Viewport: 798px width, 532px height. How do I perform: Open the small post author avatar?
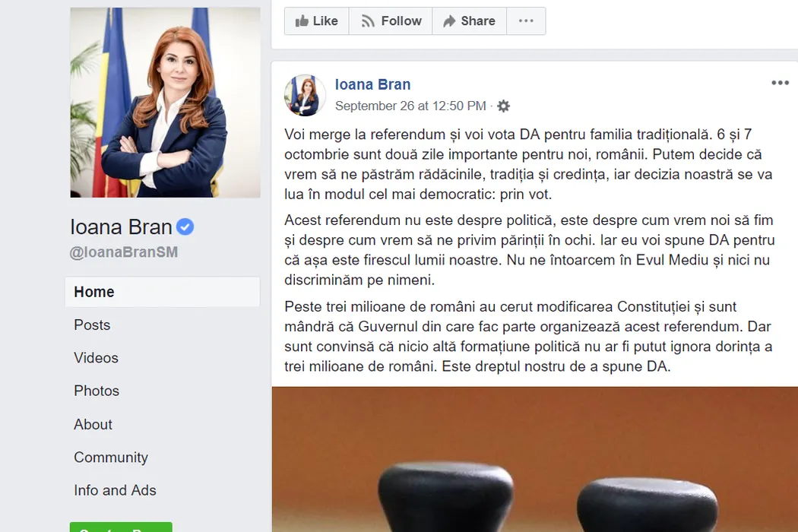click(x=305, y=95)
